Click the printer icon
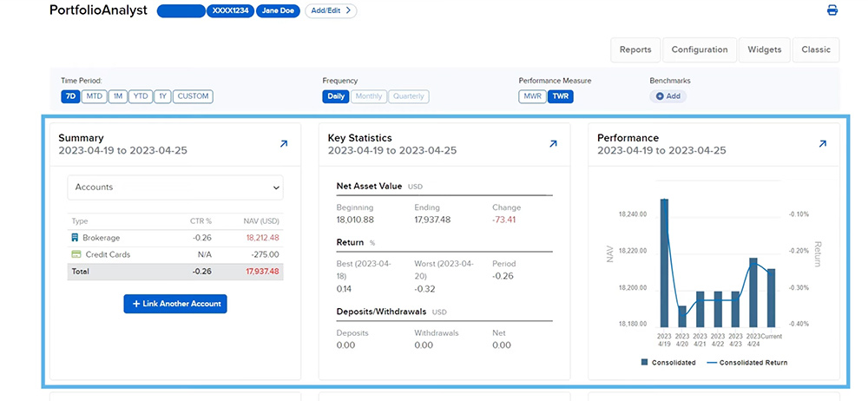 pyautogui.click(x=832, y=10)
